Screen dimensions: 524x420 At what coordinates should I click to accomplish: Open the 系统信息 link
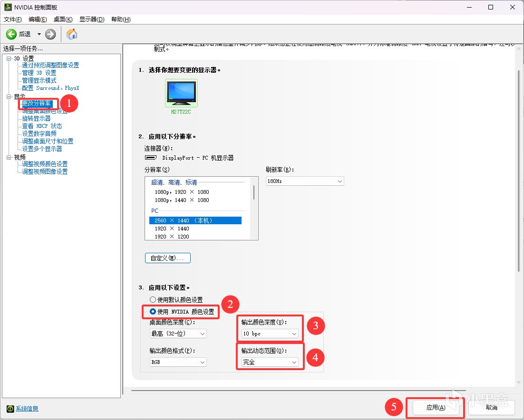tap(27, 408)
